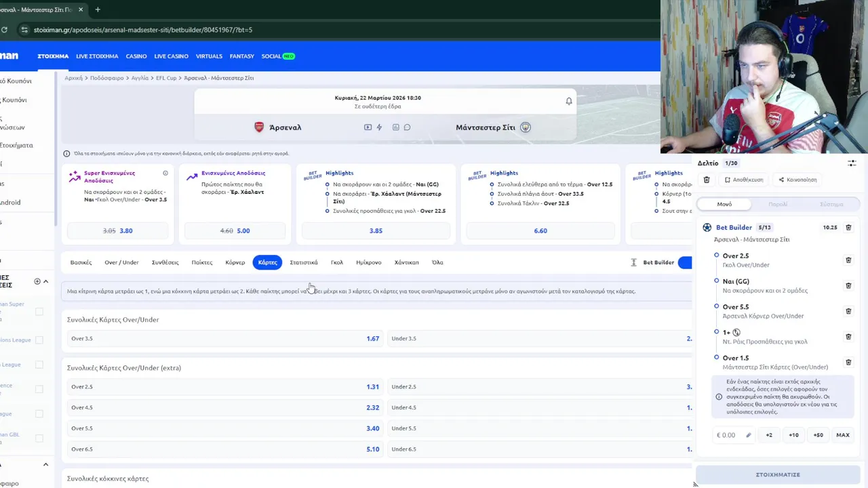Remove the Over 1.5 City cards selection
Screen dimensions: 868x488
click(x=848, y=363)
